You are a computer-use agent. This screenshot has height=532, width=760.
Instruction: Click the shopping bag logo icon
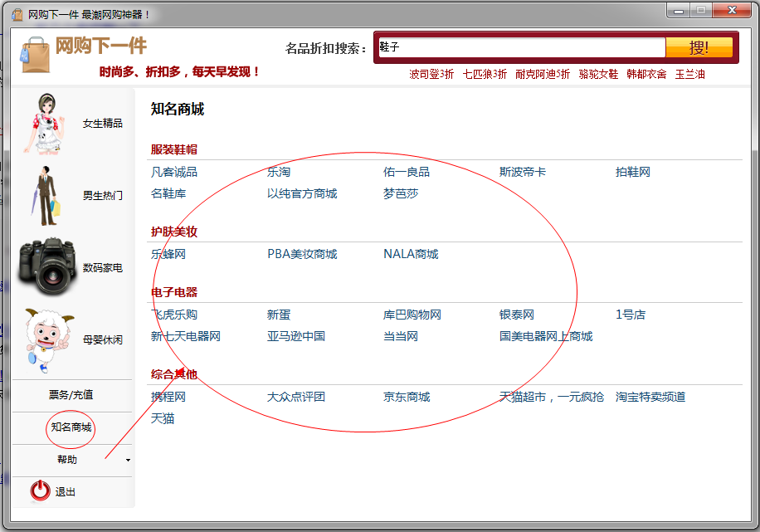coord(35,56)
